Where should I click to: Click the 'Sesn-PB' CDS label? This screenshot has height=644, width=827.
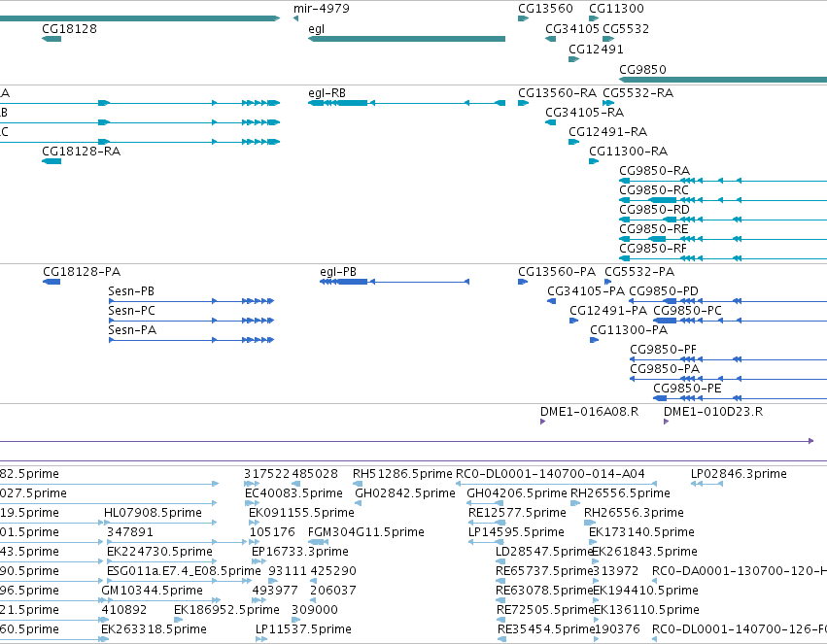click(131, 292)
